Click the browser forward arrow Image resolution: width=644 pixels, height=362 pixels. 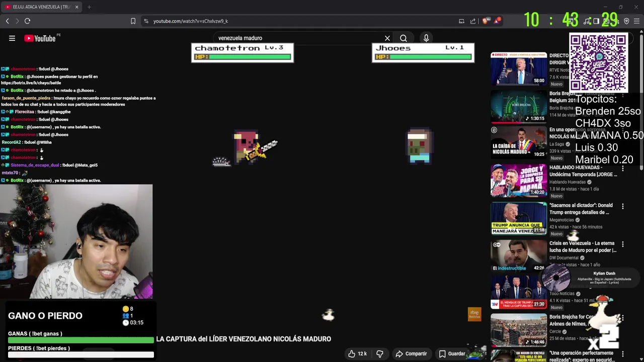click(x=17, y=21)
